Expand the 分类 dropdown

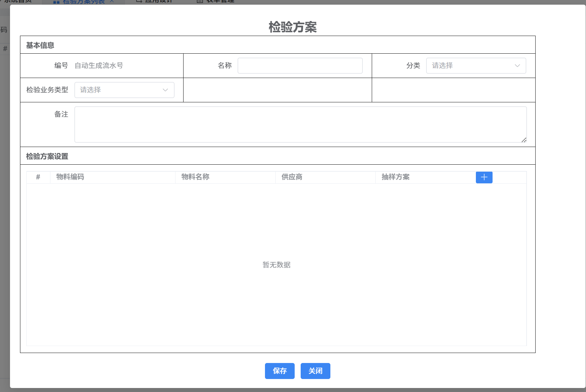coord(476,66)
